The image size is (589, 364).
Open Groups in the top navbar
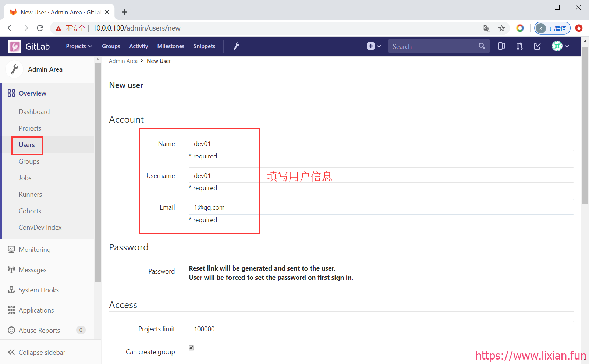tap(111, 46)
